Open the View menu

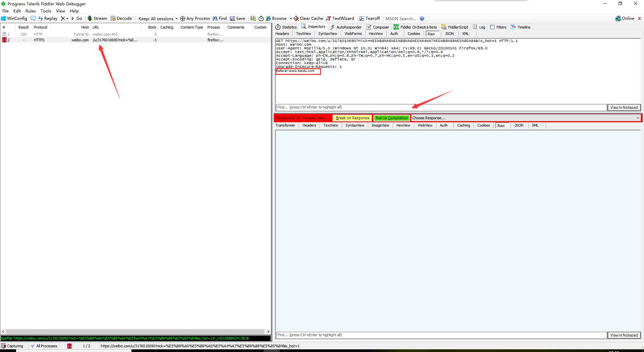pyautogui.click(x=60, y=11)
